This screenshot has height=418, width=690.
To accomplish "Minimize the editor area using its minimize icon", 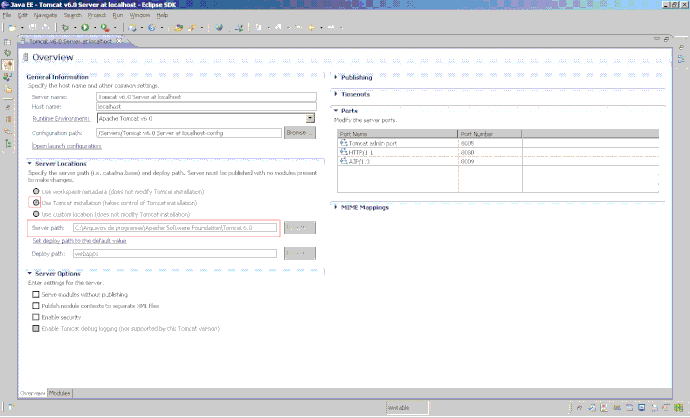I will pos(657,39).
